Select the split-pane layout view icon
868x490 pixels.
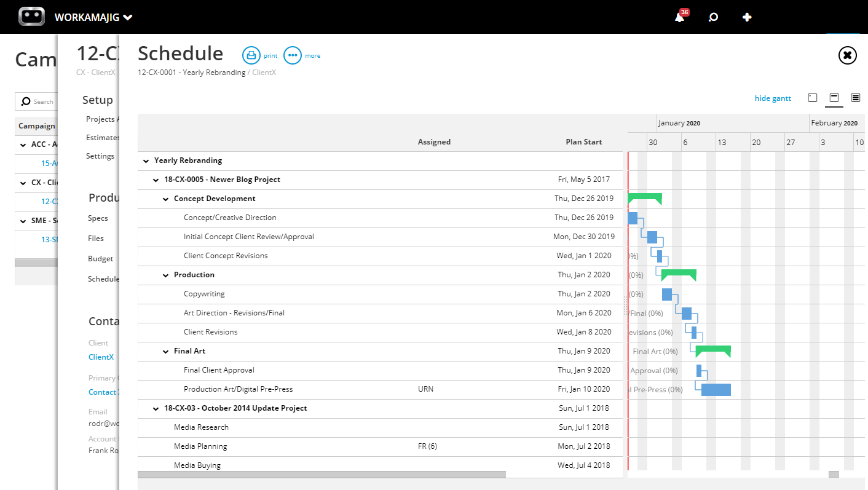(x=834, y=97)
